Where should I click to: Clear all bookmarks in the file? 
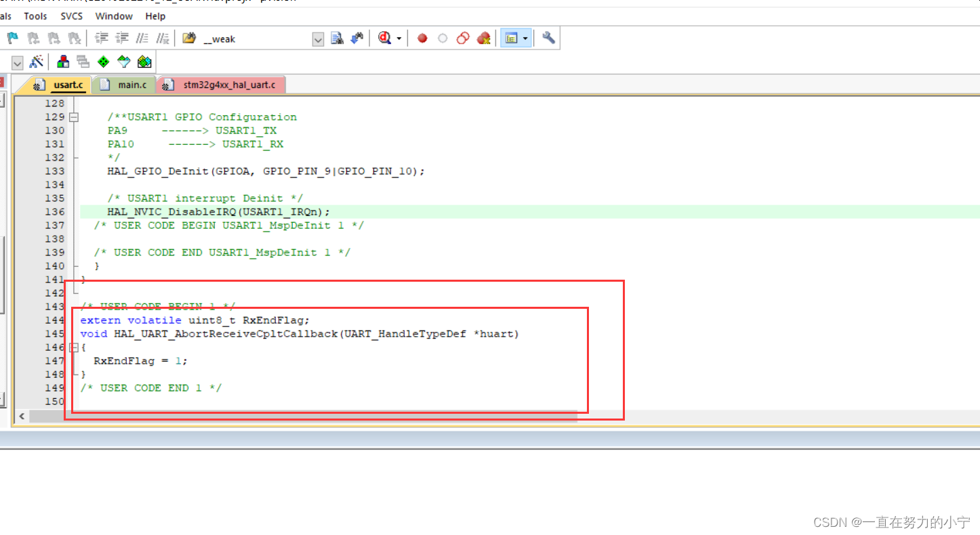pos(74,39)
